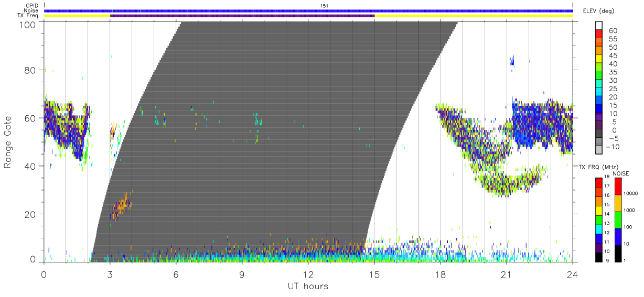Click the orange echo cluster near range gate 24
The height and width of the screenshot is (297, 644).
point(122,207)
